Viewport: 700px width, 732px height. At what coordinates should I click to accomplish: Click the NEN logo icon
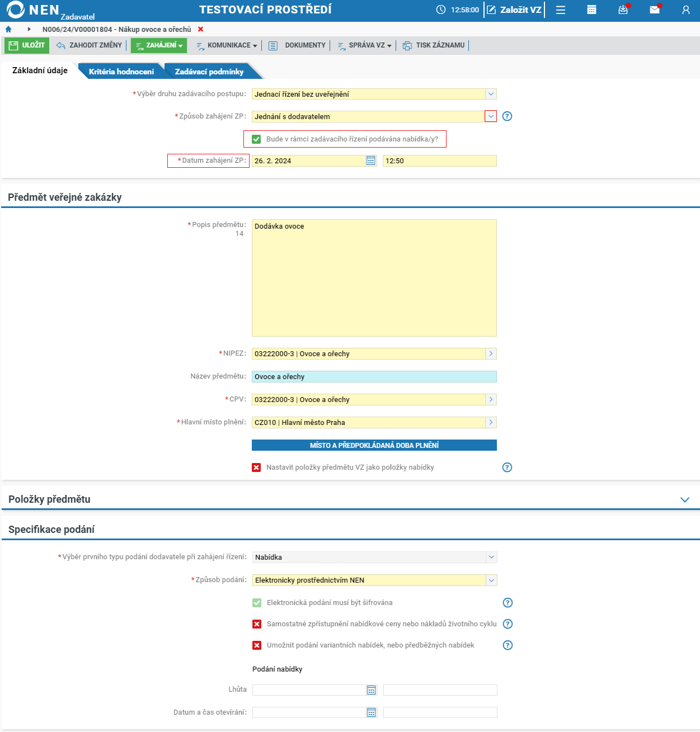coord(15,10)
